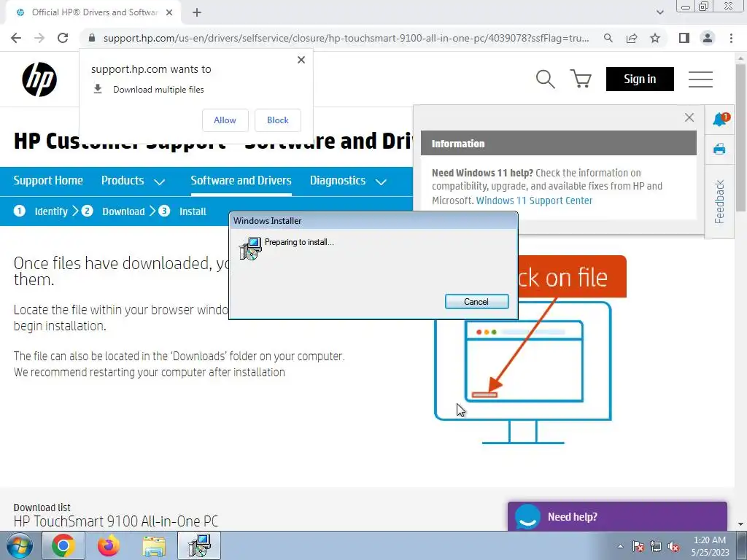
Task: Click the printer icon in sidebar
Action: pyautogui.click(x=719, y=149)
